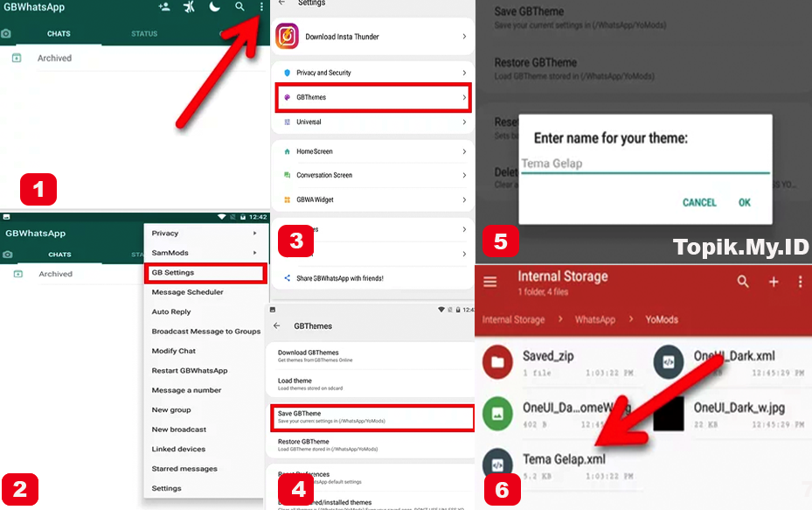
Task: Open Linked devices from the menu
Action: pyautogui.click(x=178, y=450)
